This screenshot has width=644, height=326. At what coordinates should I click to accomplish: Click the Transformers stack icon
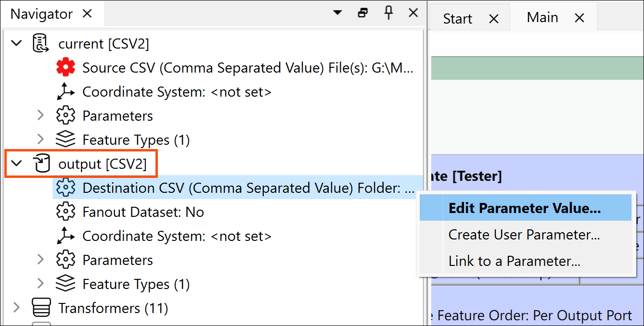(41, 308)
